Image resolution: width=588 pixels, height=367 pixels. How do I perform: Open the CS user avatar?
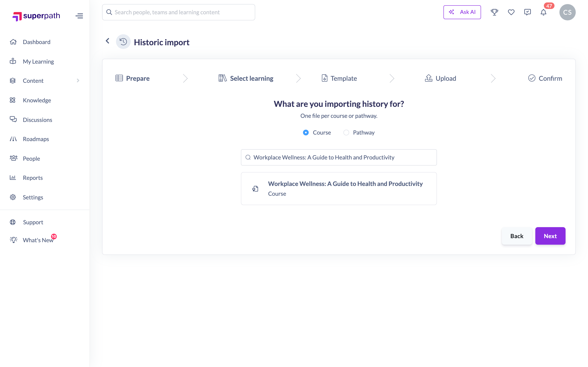[567, 12]
